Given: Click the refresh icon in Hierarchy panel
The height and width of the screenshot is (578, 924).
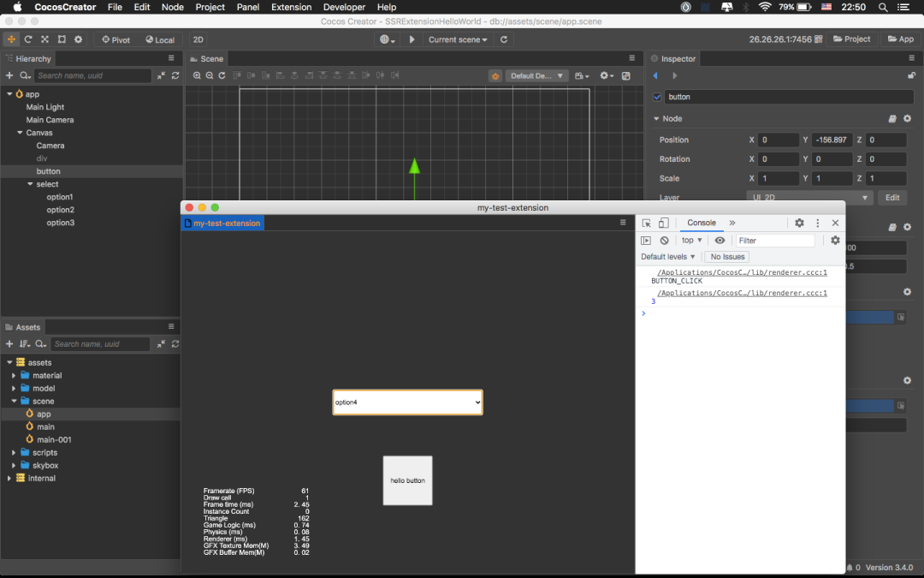Looking at the screenshot, I should coord(175,75).
